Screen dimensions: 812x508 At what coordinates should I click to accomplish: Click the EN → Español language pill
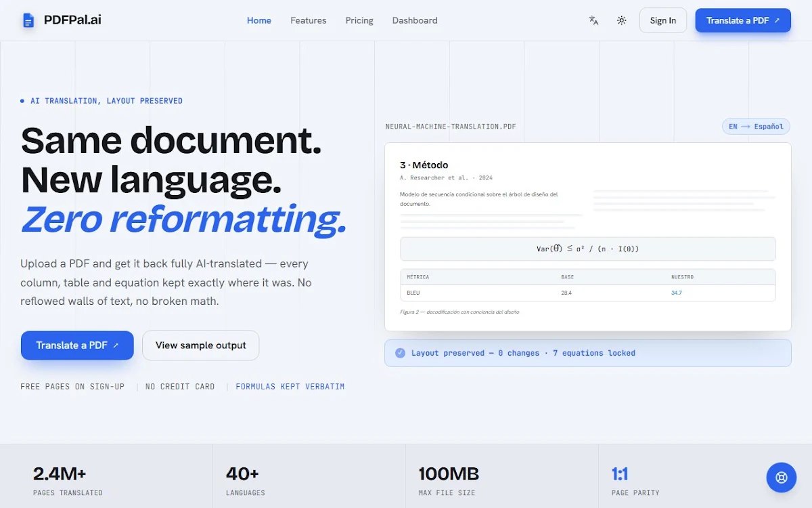[756, 127]
